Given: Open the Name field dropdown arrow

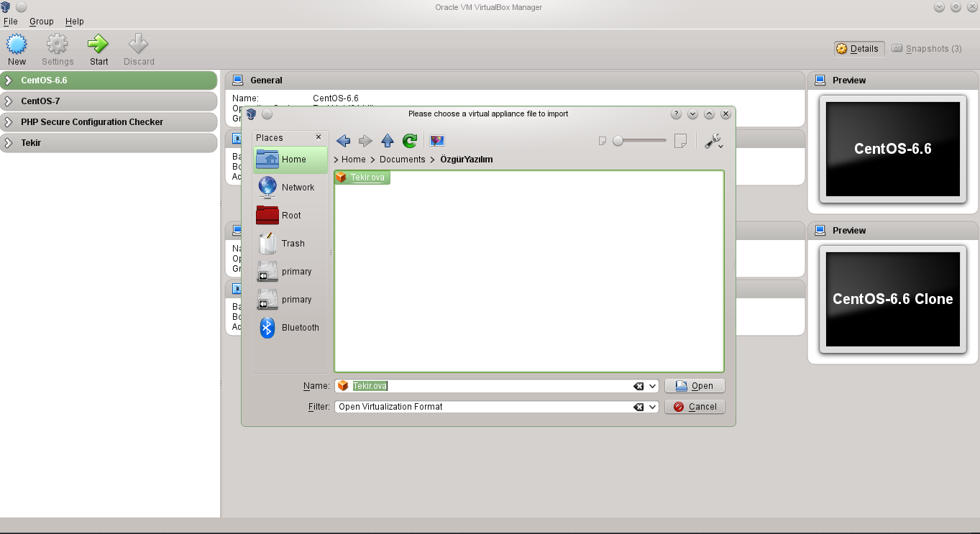Looking at the screenshot, I should pyautogui.click(x=653, y=386).
